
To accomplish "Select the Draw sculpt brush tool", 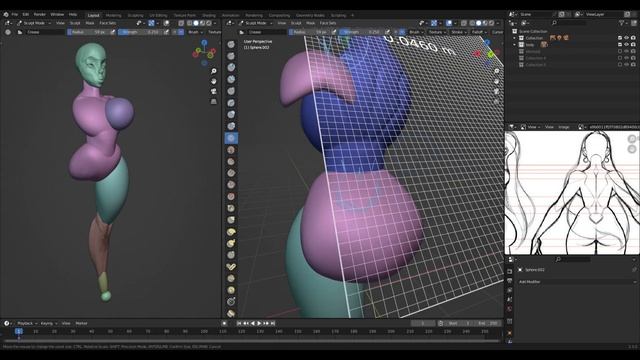I will [x=231, y=44].
